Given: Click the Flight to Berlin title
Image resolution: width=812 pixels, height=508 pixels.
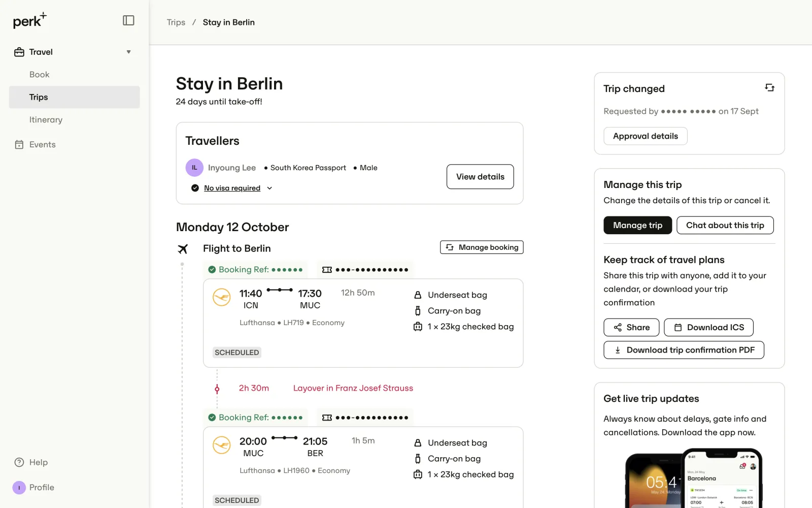Looking at the screenshot, I should 237,248.
